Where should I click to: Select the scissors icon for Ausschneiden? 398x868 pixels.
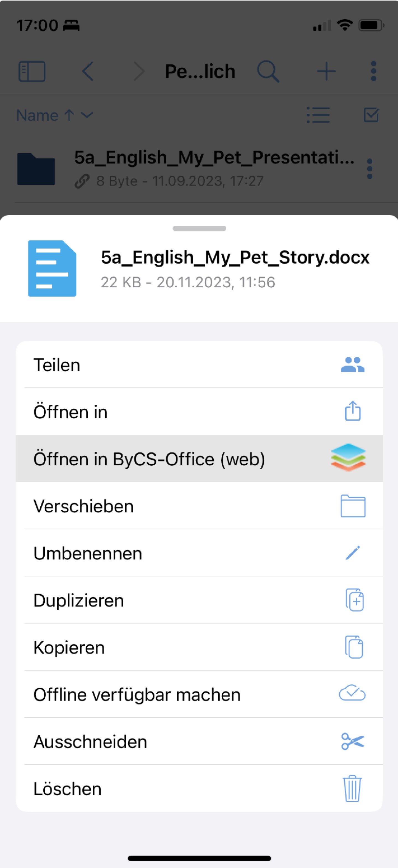[352, 741]
